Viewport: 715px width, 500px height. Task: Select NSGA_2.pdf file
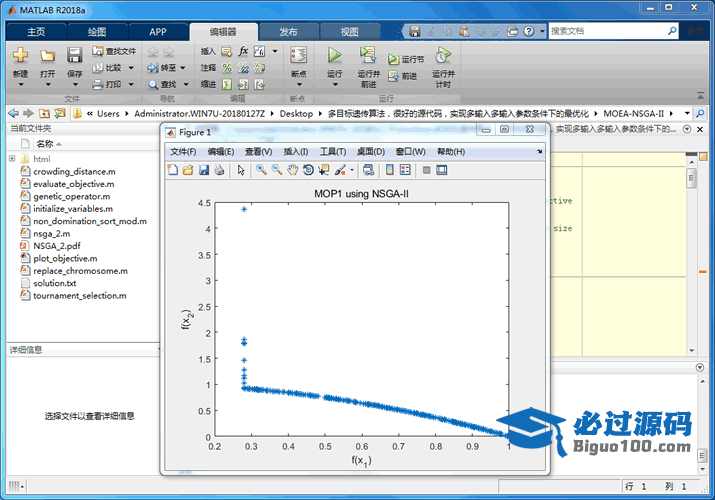point(57,246)
